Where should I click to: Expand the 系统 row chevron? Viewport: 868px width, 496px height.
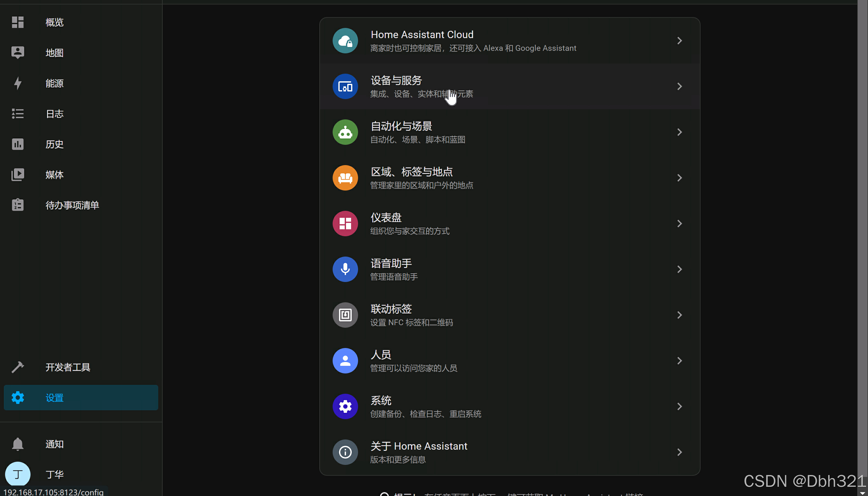[680, 406]
